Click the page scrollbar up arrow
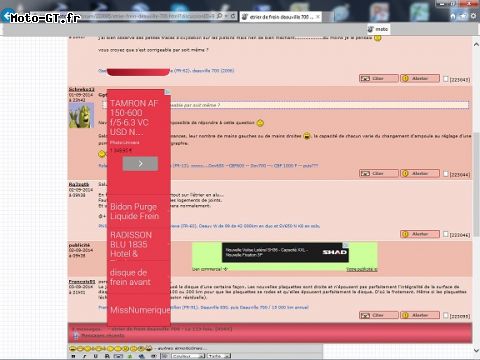Screen dimensions: 480x360 coord(476,44)
